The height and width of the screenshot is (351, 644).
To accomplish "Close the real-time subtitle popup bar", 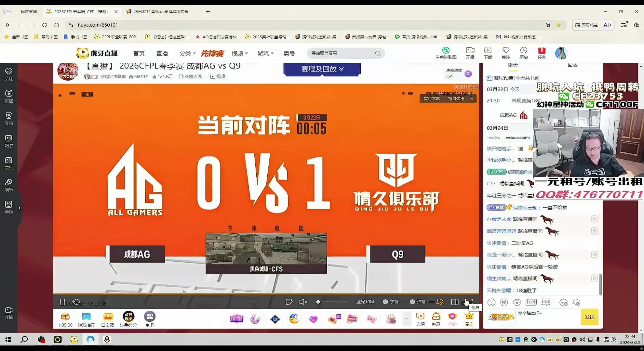I will 472,98.
